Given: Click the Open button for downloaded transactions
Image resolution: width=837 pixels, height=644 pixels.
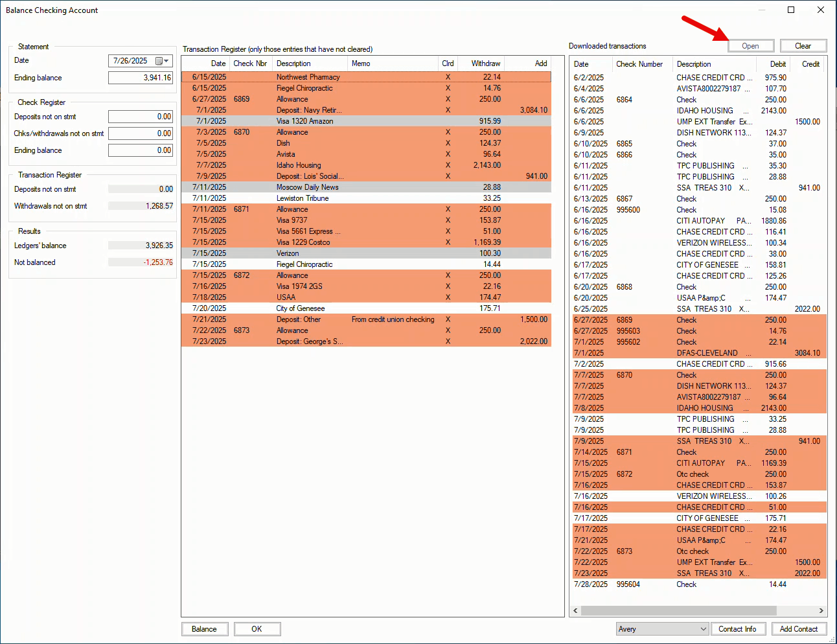Looking at the screenshot, I should coord(750,46).
